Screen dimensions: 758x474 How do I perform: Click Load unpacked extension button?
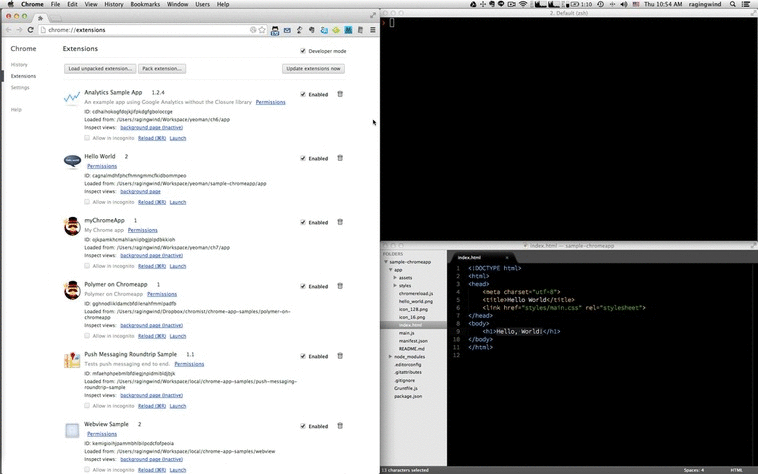[100, 69]
